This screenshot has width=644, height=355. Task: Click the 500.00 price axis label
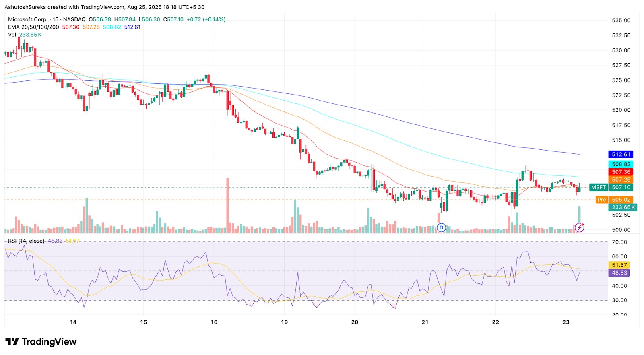(x=621, y=230)
